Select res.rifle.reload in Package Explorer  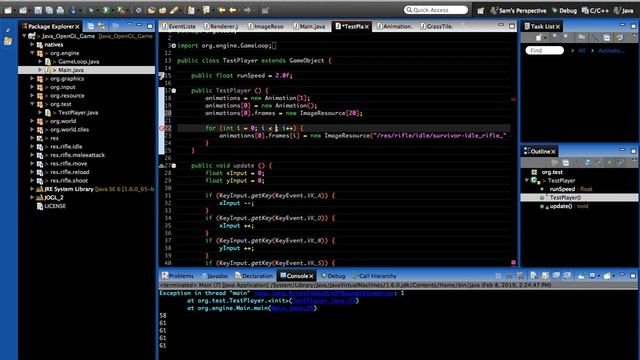pos(69,172)
